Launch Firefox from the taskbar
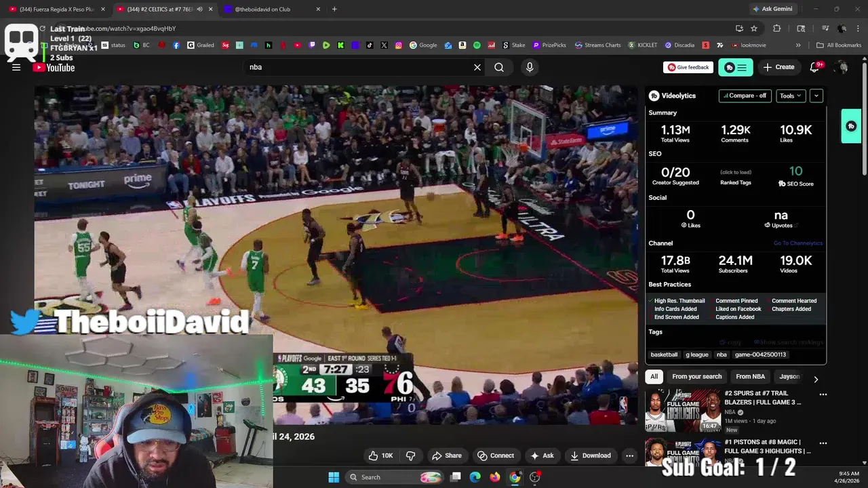Screen dimensions: 868x488 click(495, 477)
